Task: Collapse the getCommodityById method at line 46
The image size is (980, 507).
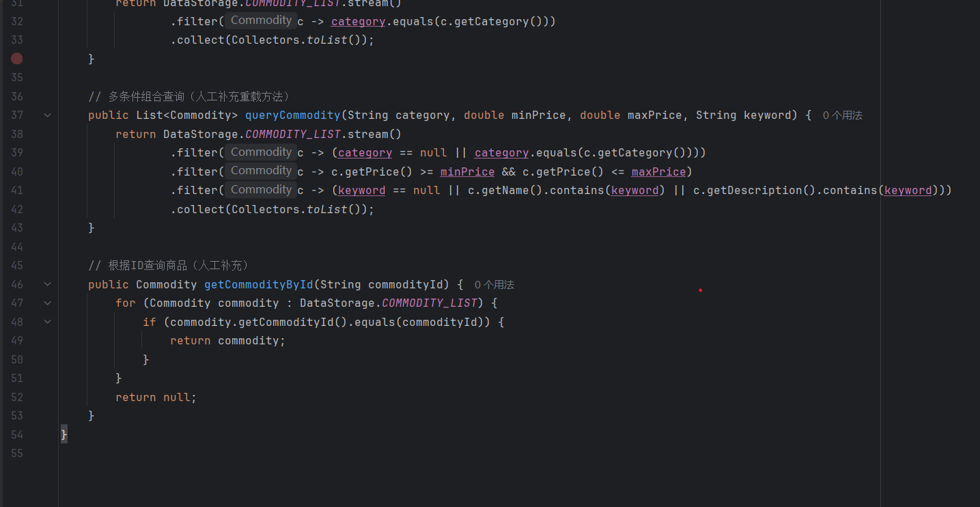Action: click(48, 284)
